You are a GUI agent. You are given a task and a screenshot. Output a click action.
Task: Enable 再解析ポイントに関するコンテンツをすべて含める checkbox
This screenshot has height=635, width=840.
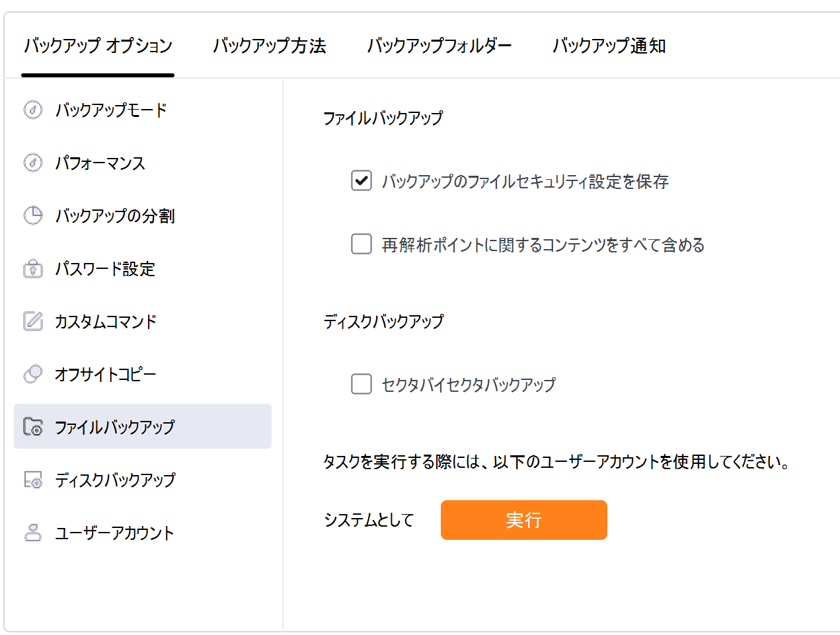(x=362, y=244)
